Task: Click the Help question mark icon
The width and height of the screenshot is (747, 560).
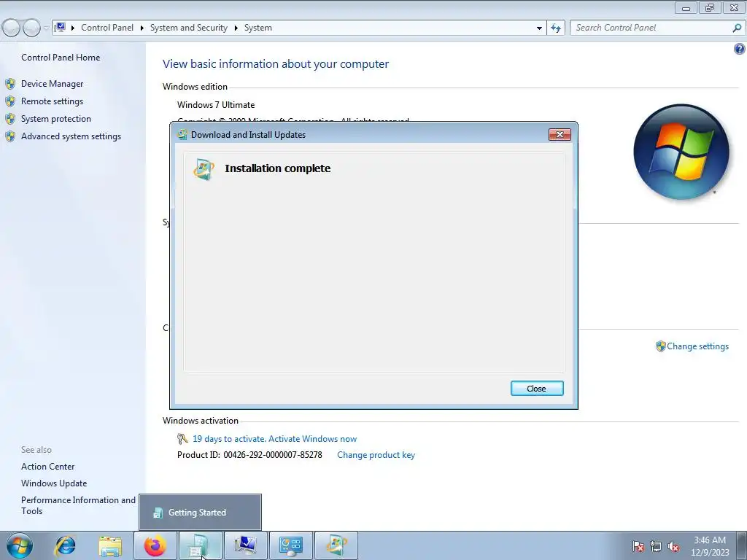Action: (740, 49)
